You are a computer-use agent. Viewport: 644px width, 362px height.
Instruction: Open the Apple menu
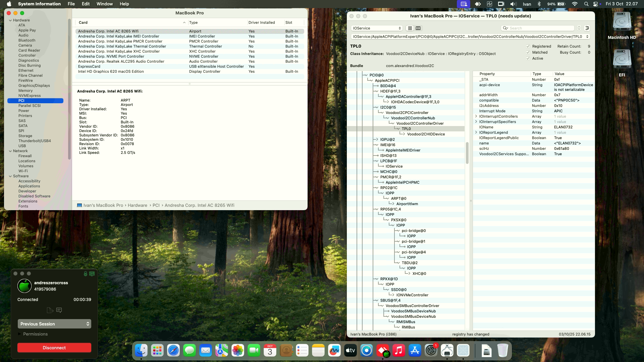pos(9,4)
